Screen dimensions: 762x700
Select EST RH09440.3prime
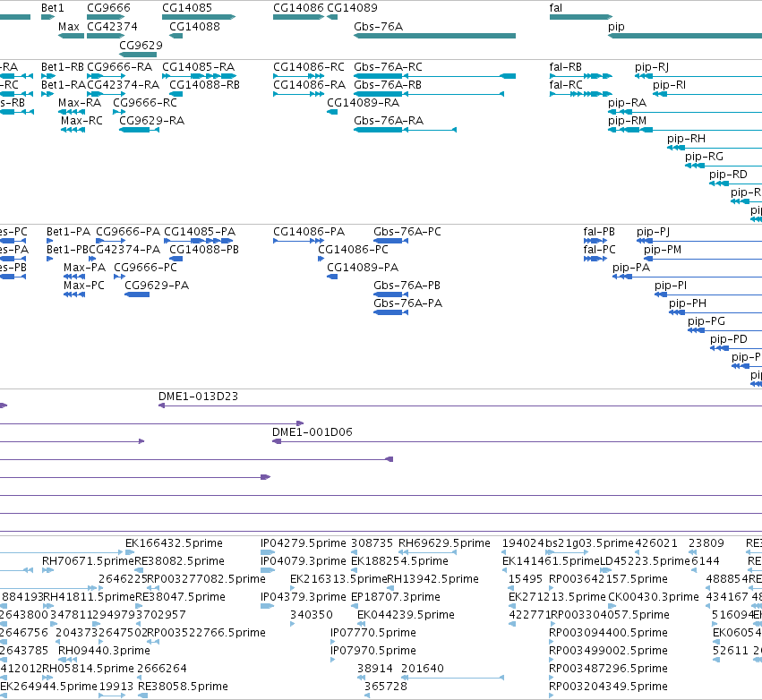click(x=104, y=651)
